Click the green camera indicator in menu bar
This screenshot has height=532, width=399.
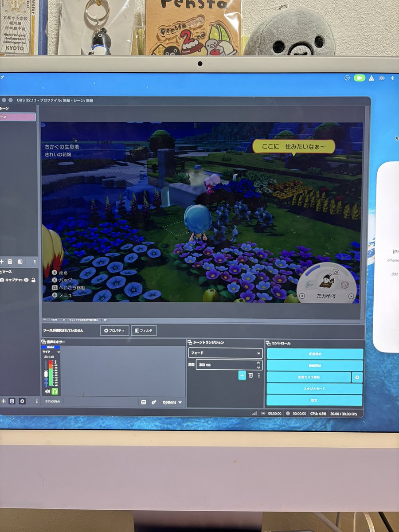pyautogui.click(x=359, y=78)
